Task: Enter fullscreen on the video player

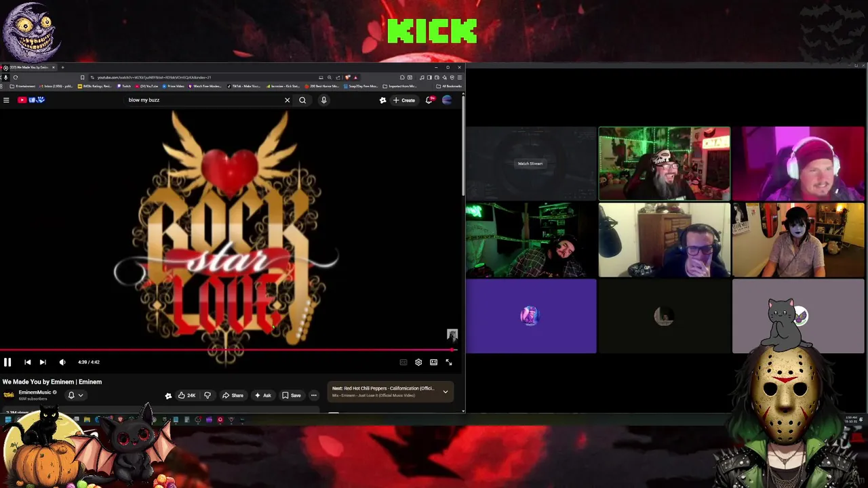Action: click(x=448, y=362)
